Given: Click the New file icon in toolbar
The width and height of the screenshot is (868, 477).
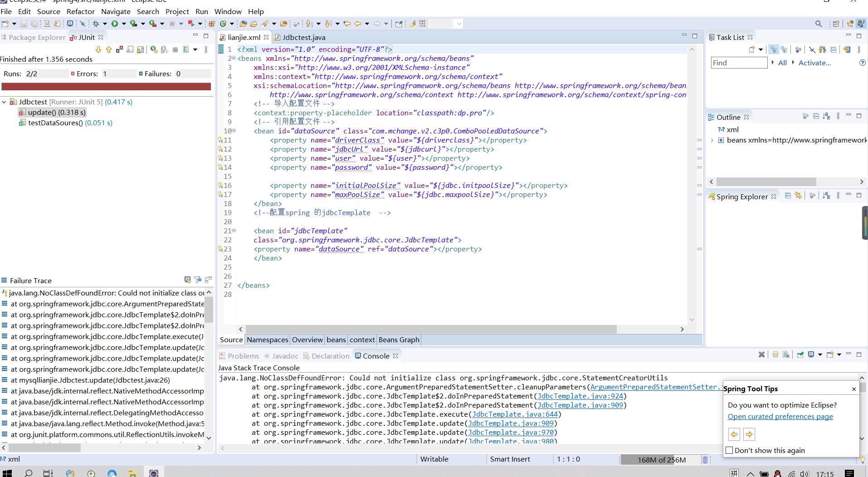Looking at the screenshot, I should coord(5,24).
